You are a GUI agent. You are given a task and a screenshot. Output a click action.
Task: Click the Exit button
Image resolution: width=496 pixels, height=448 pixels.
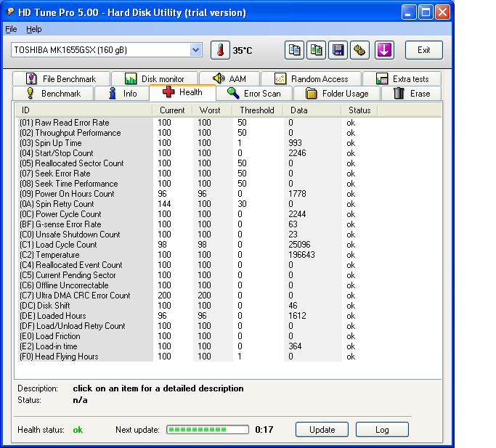tap(424, 50)
